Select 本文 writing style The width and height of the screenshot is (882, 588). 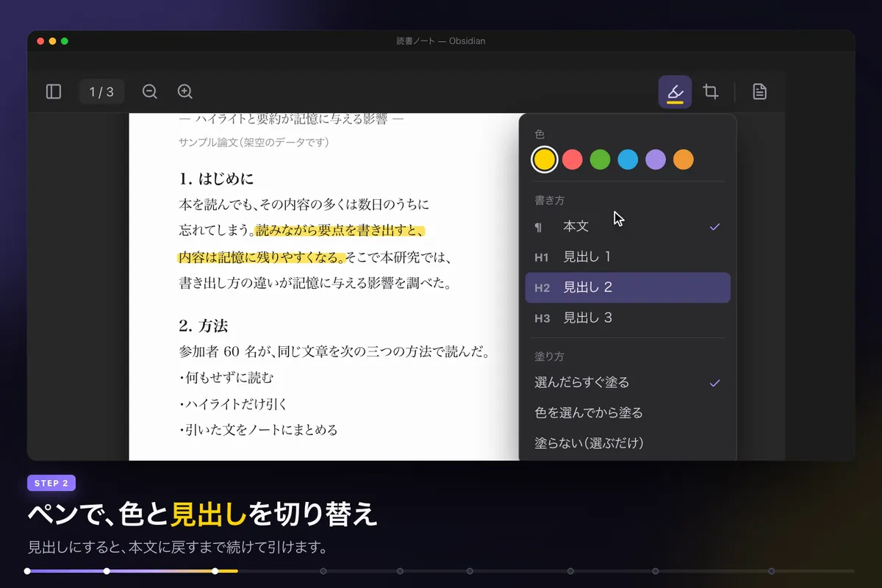pos(628,227)
